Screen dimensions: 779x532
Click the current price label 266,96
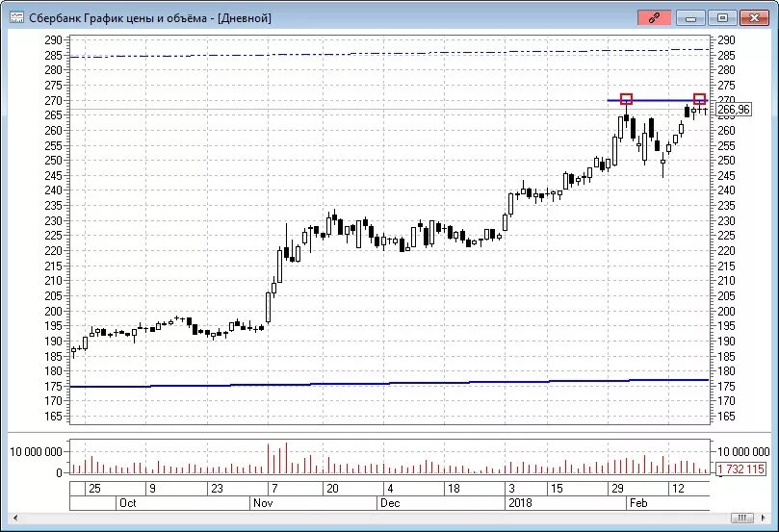pyautogui.click(x=734, y=109)
